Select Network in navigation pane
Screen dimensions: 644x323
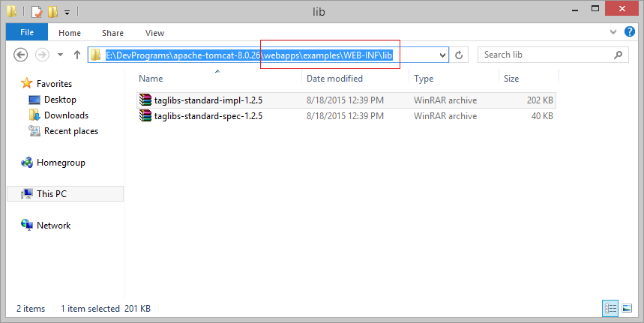click(x=53, y=226)
